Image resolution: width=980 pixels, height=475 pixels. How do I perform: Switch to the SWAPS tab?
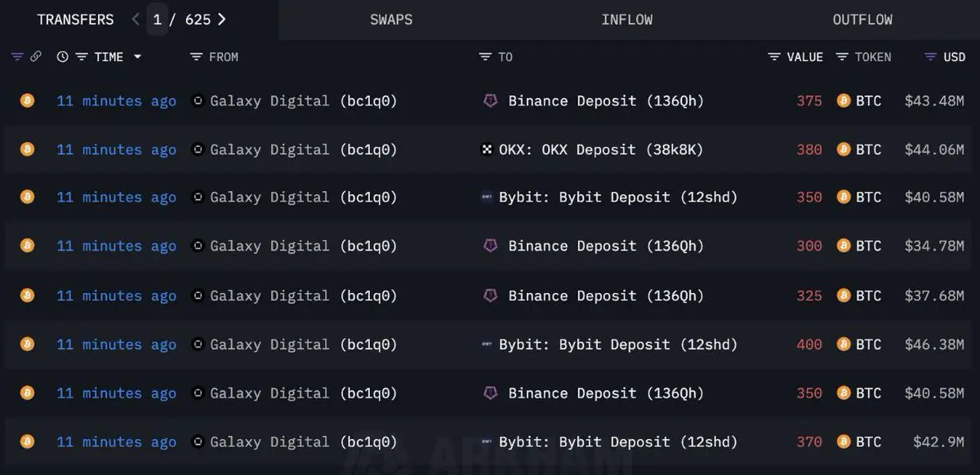tap(391, 20)
